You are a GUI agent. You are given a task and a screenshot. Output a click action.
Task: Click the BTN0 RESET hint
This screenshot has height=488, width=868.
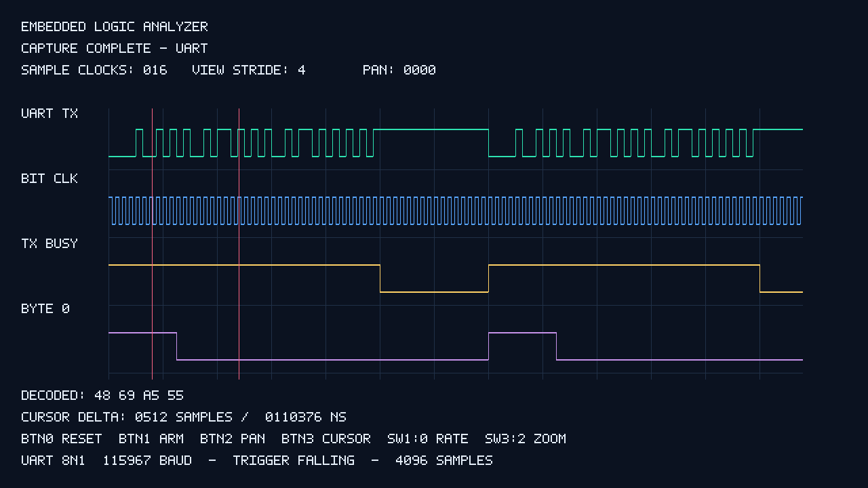(62, 439)
